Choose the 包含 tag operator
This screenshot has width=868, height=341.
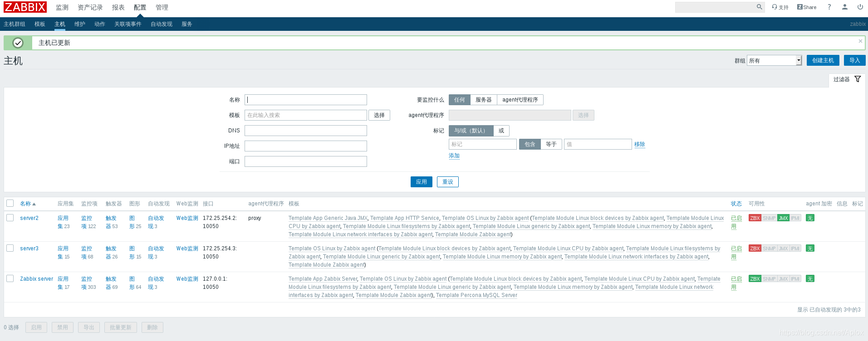(x=530, y=144)
